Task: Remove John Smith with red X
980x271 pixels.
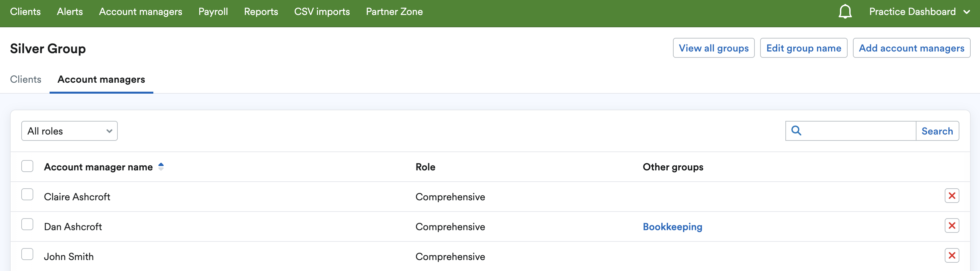Action: pos(952,255)
